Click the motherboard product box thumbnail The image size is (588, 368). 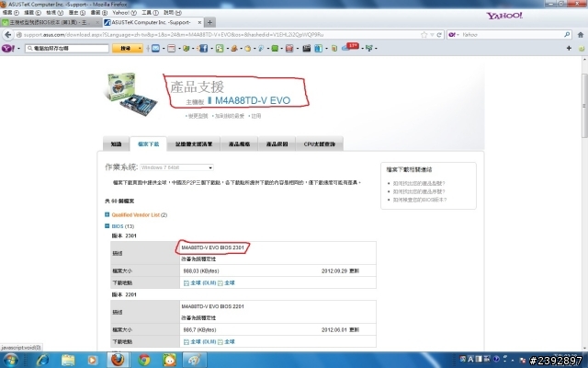tap(130, 94)
